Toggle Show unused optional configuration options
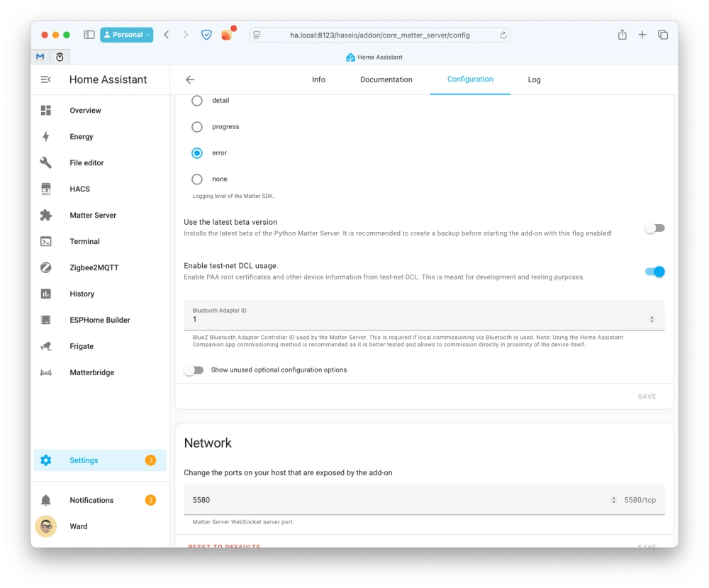 194,370
